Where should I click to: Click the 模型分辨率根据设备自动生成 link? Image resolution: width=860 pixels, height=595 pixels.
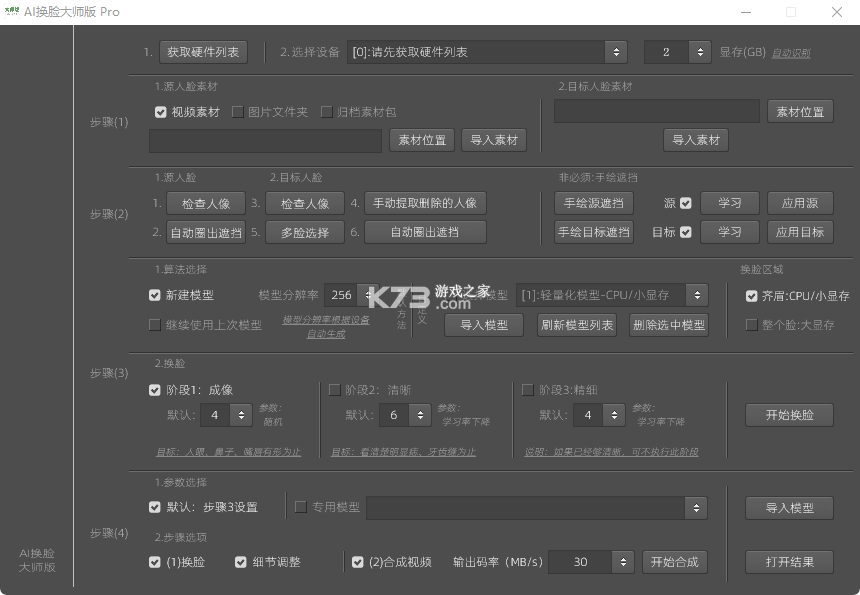[x=326, y=327]
